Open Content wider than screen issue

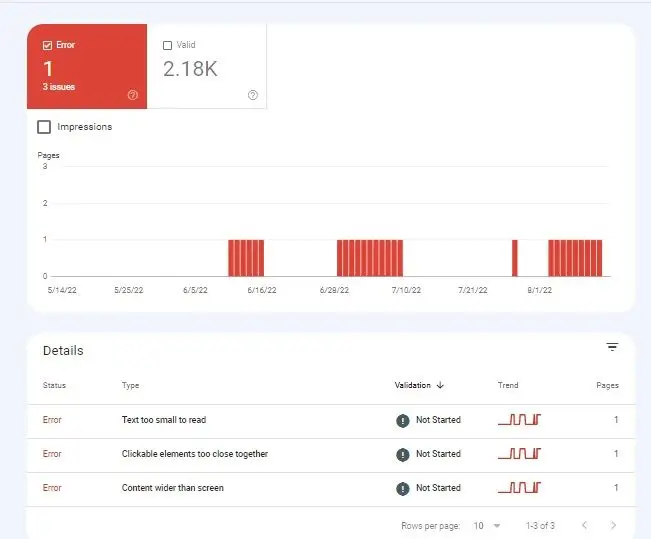tap(172, 488)
